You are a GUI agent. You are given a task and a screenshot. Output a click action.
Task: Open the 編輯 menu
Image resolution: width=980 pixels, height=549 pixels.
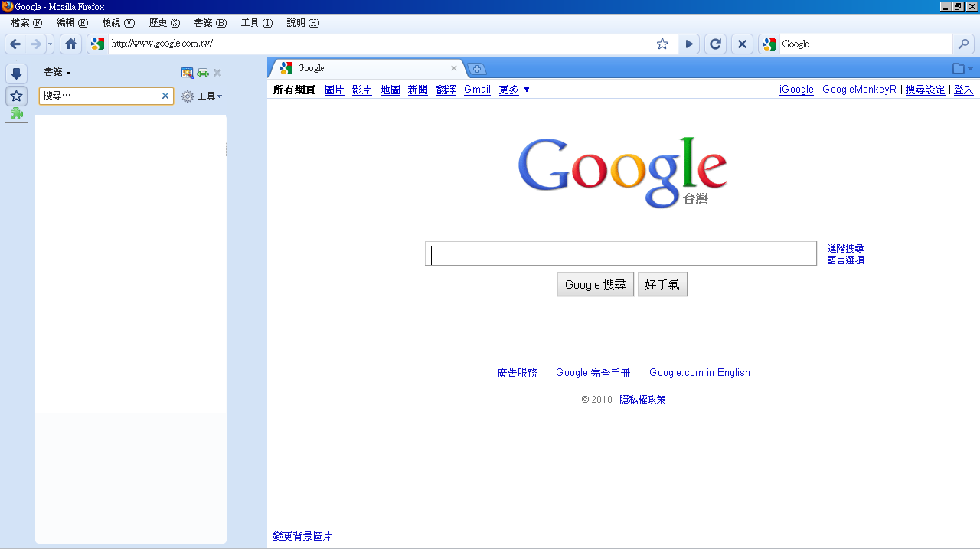tap(72, 23)
